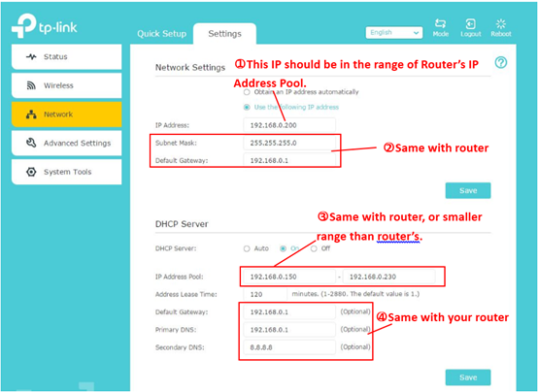Turn DHCP Server Off
Image resolution: width=538 pixels, height=392 pixels.
click(x=314, y=248)
